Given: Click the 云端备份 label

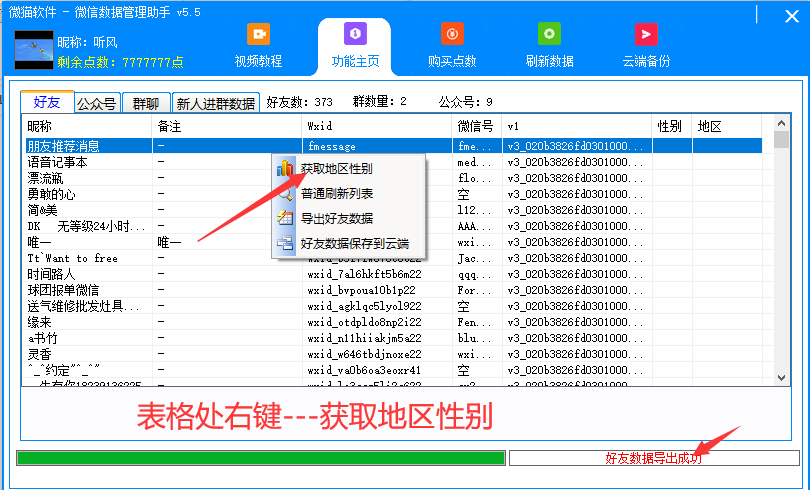Looking at the screenshot, I should [x=646, y=61].
